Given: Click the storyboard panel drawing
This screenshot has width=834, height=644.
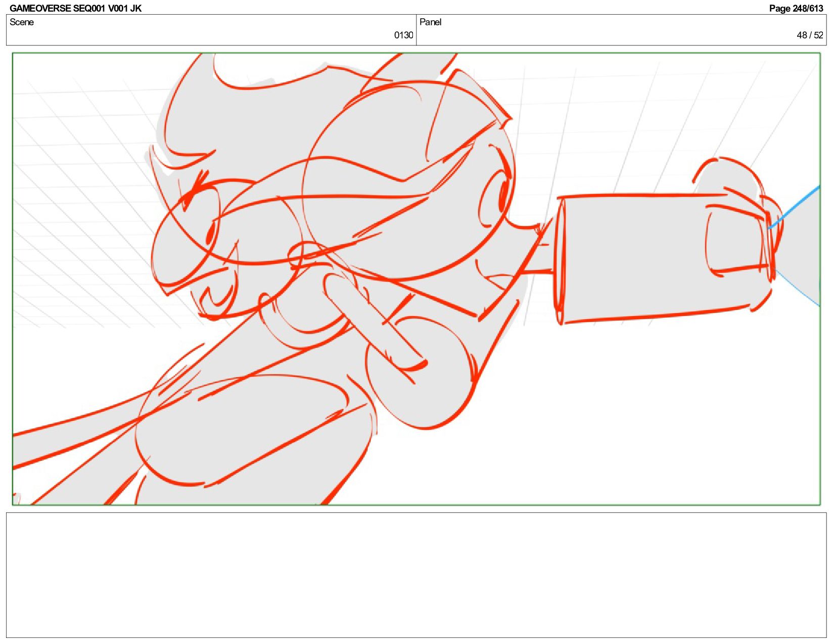Looking at the screenshot, I should point(416,279).
